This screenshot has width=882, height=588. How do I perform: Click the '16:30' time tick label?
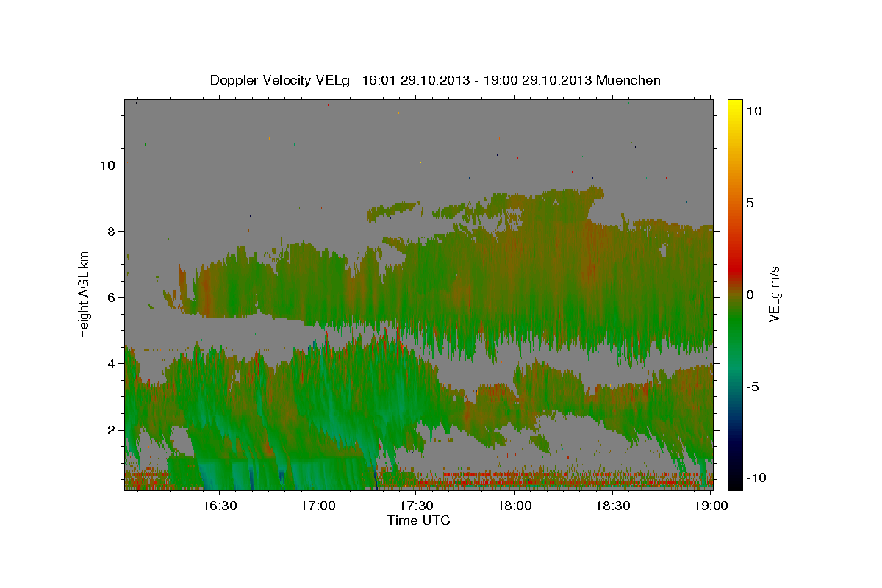click(x=219, y=506)
